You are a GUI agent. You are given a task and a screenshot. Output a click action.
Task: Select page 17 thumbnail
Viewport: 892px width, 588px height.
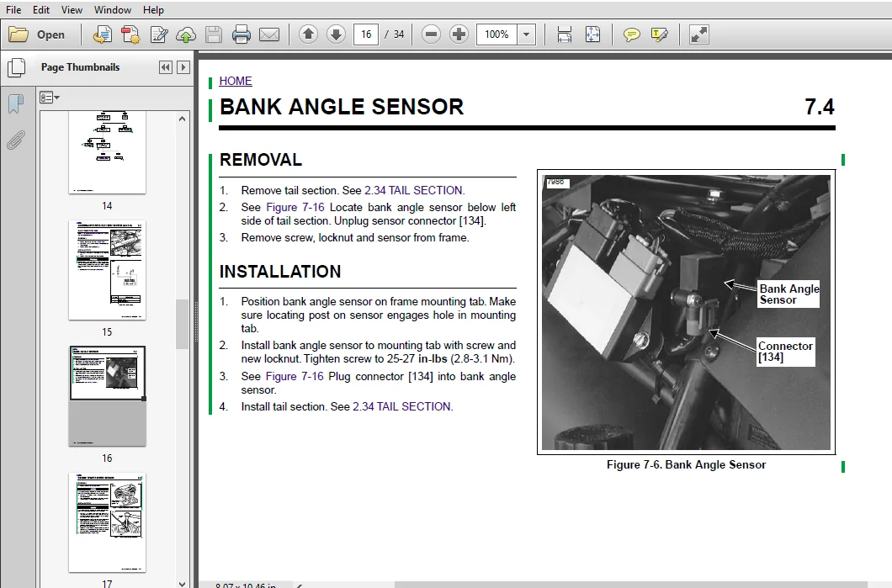tap(107, 522)
